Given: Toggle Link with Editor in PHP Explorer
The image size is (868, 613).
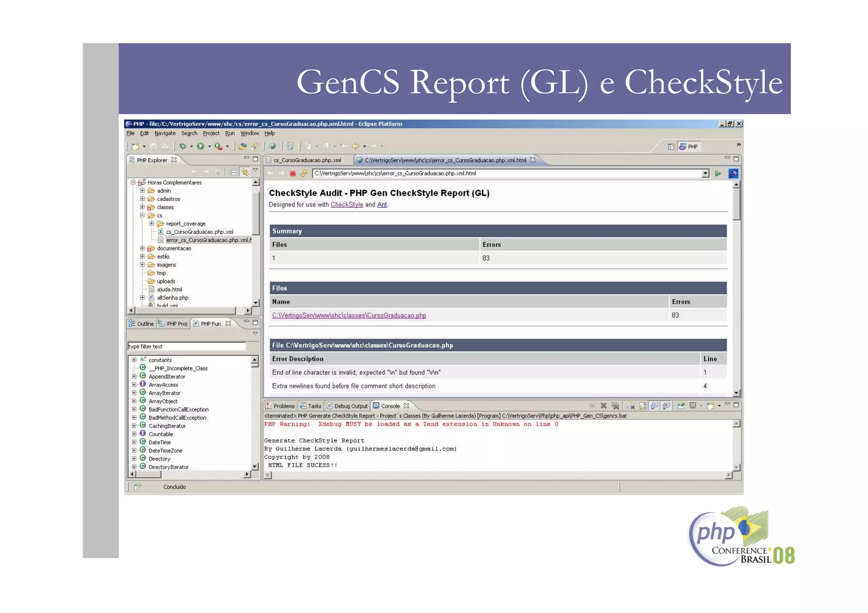Looking at the screenshot, I should pos(245,172).
